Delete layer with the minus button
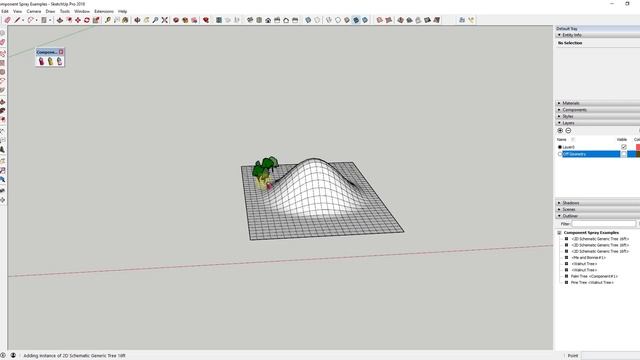The width and height of the screenshot is (640, 360). [568, 131]
